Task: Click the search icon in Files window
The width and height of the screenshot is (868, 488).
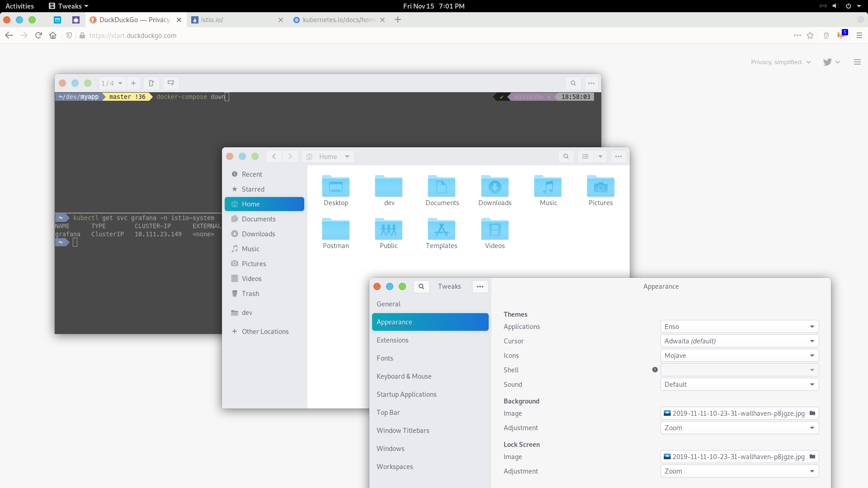Action: pyautogui.click(x=566, y=156)
